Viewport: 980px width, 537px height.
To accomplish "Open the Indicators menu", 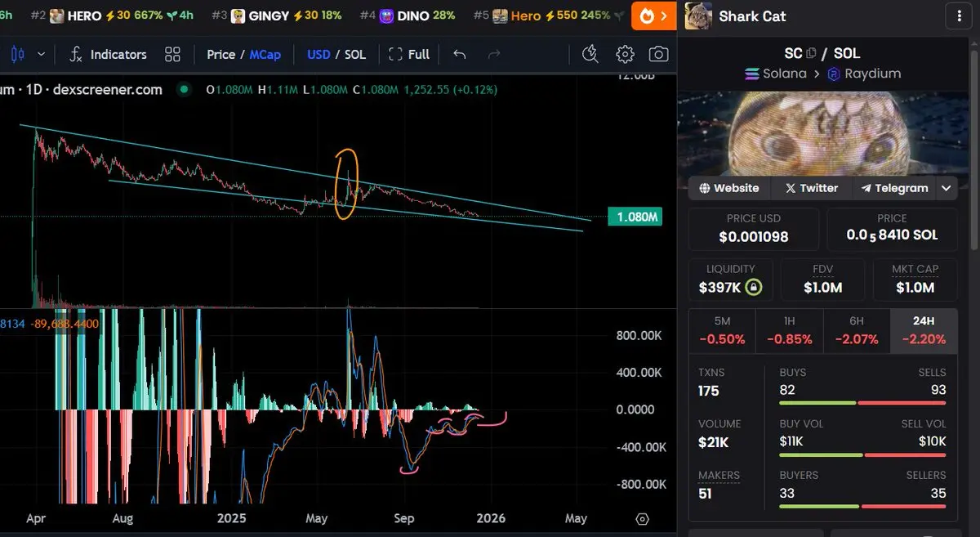I will tap(108, 55).
